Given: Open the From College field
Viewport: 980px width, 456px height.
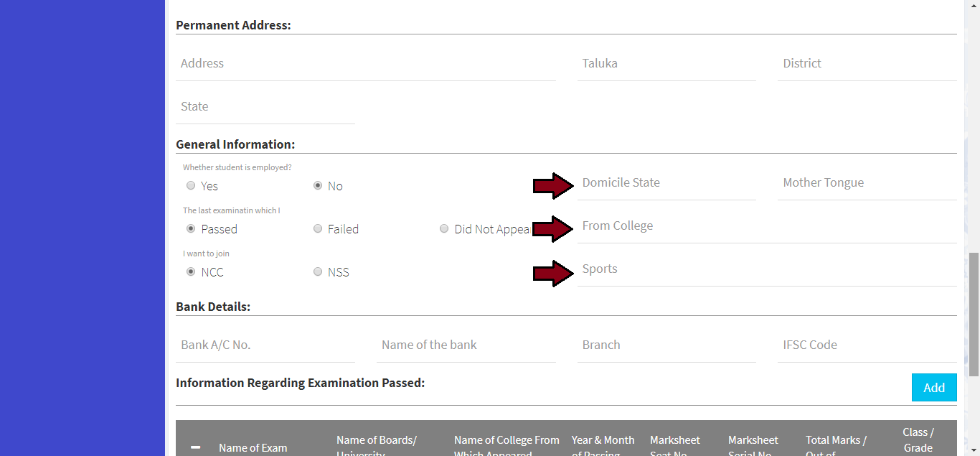Looking at the screenshot, I should coord(766,226).
